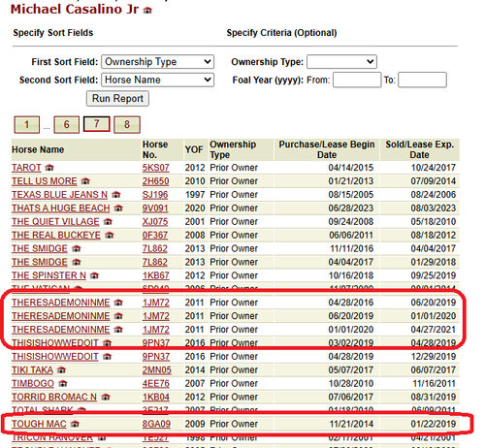Click the Foal Year To input field
485x448 pixels.
pyautogui.click(x=422, y=80)
